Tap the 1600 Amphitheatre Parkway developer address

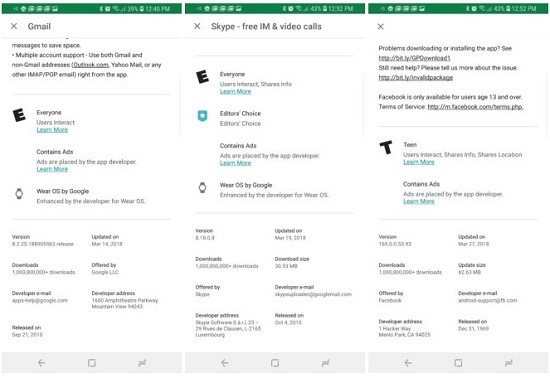pos(125,303)
